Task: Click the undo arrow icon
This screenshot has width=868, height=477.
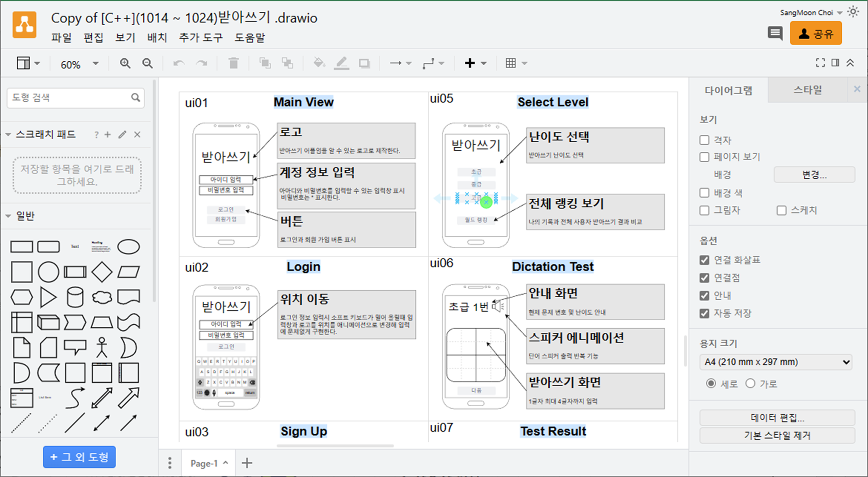Action: click(178, 63)
